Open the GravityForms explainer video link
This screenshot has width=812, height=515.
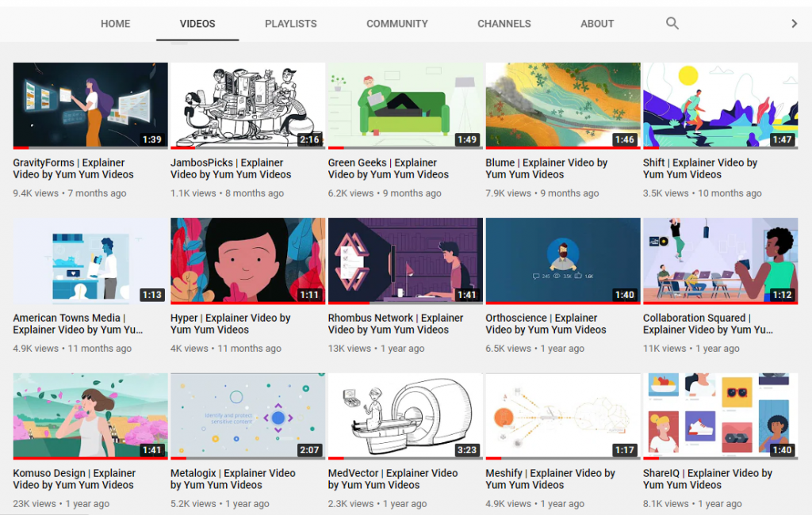71,168
